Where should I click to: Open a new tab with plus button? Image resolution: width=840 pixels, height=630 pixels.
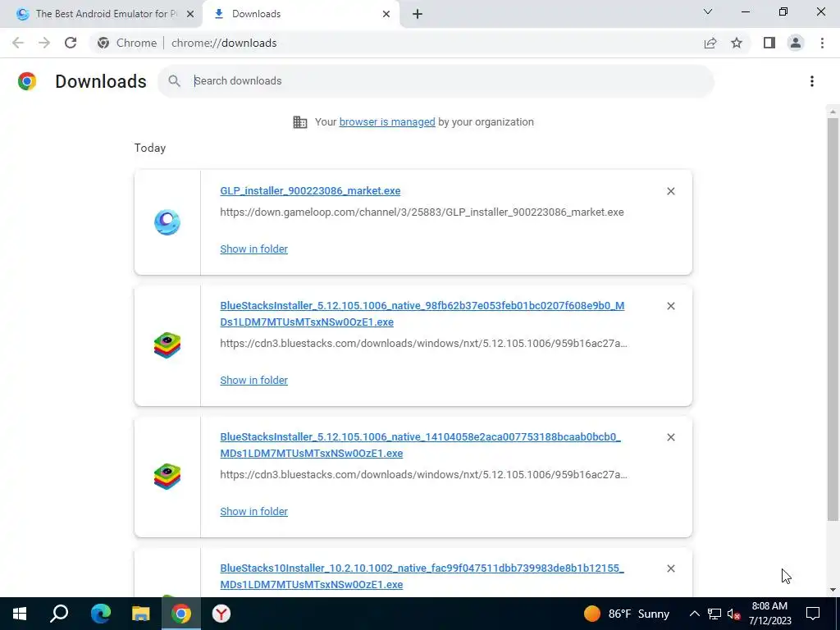click(418, 14)
